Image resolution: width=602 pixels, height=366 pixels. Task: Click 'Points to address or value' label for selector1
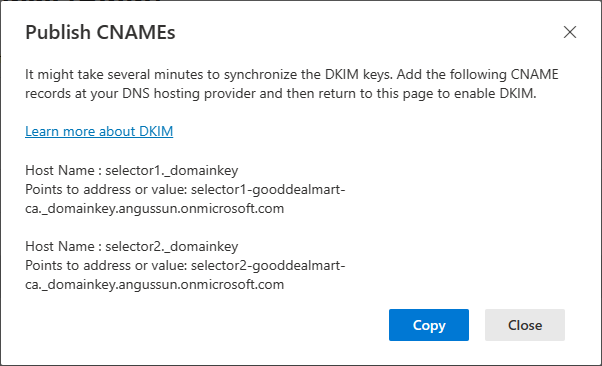106,189
